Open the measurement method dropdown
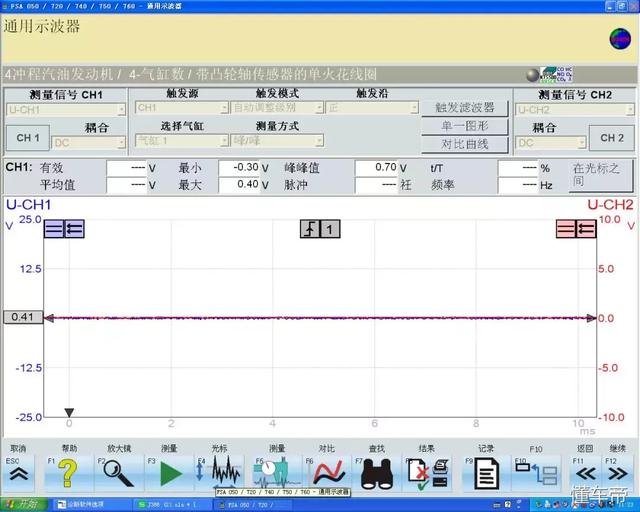 [277, 141]
